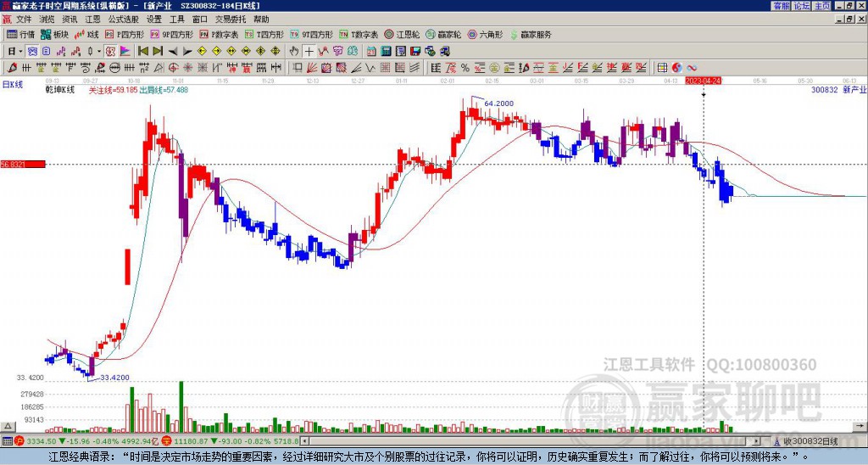Open the 赢家轮 wheel tool
This screenshot has width=868, height=465.
pyautogui.click(x=443, y=34)
